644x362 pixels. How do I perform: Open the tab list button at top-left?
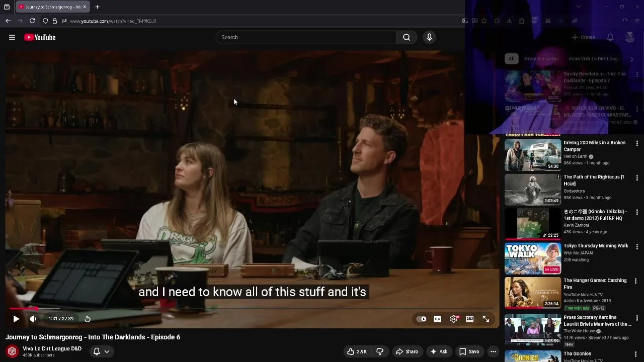[7, 7]
